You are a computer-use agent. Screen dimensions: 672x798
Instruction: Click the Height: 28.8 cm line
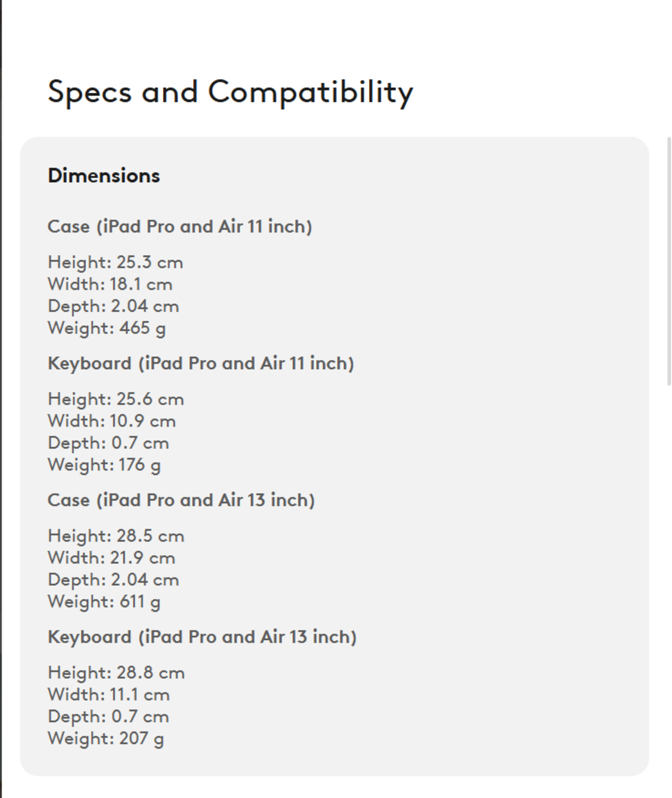[x=116, y=673]
